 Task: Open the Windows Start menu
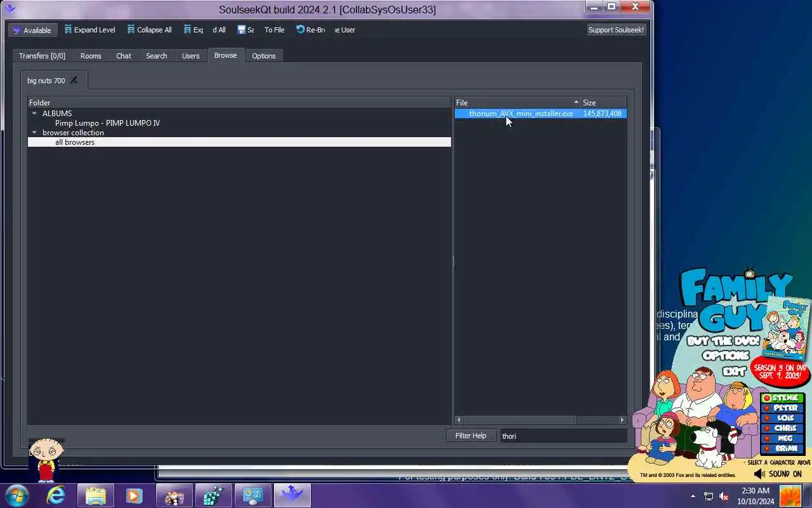17,495
